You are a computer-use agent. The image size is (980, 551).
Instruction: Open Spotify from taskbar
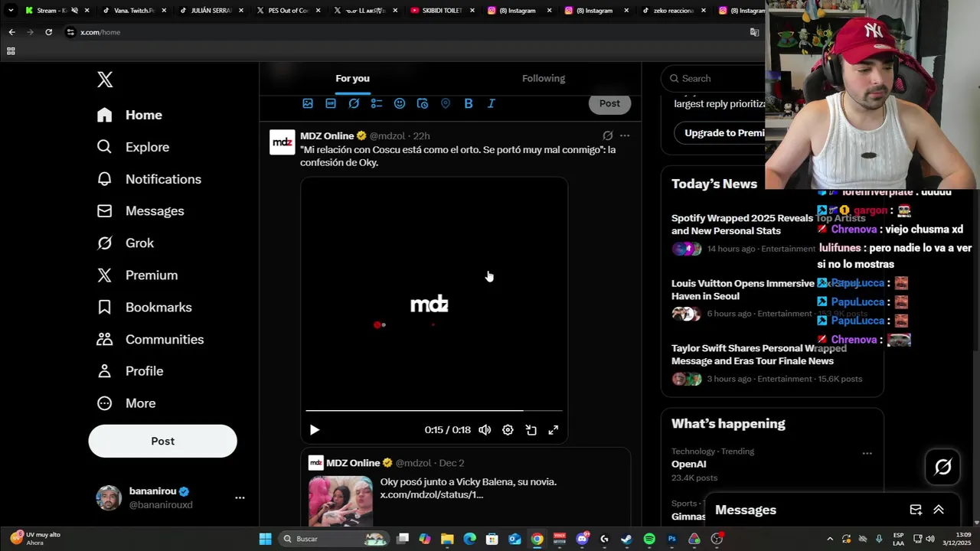[x=649, y=539]
